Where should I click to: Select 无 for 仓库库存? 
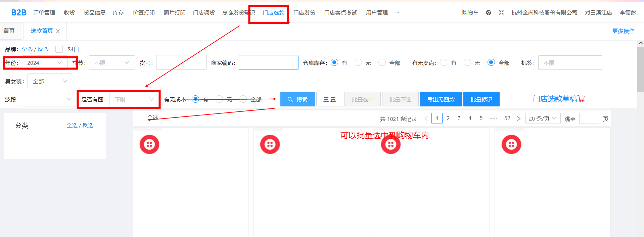(x=358, y=62)
